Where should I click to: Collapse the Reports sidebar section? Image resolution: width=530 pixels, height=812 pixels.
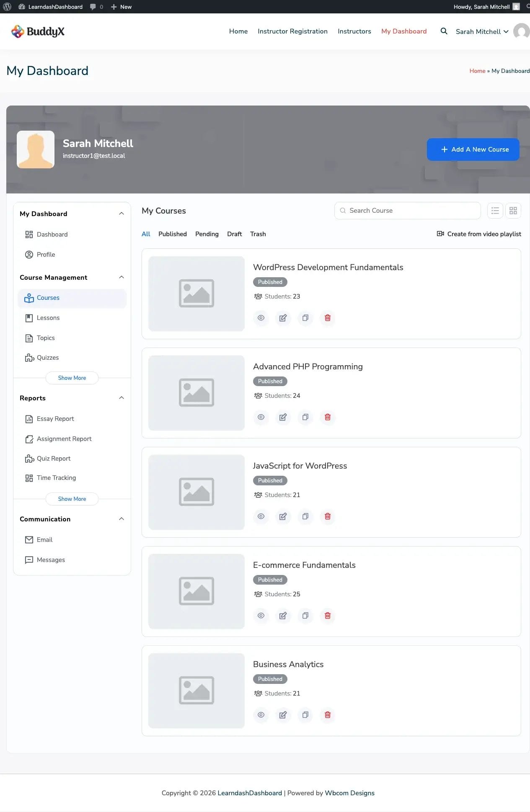122,398
